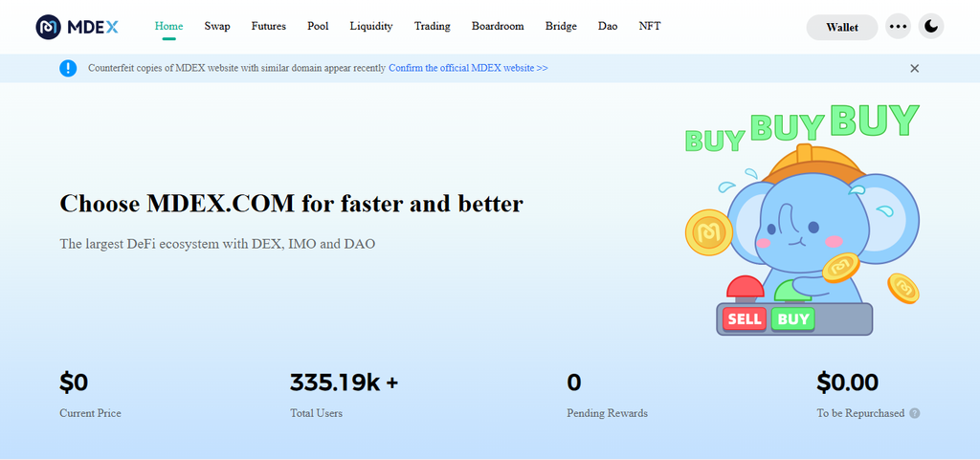Screen dimensions: 980x460
Task: Select the Trading menu item
Action: pyautogui.click(x=433, y=26)
